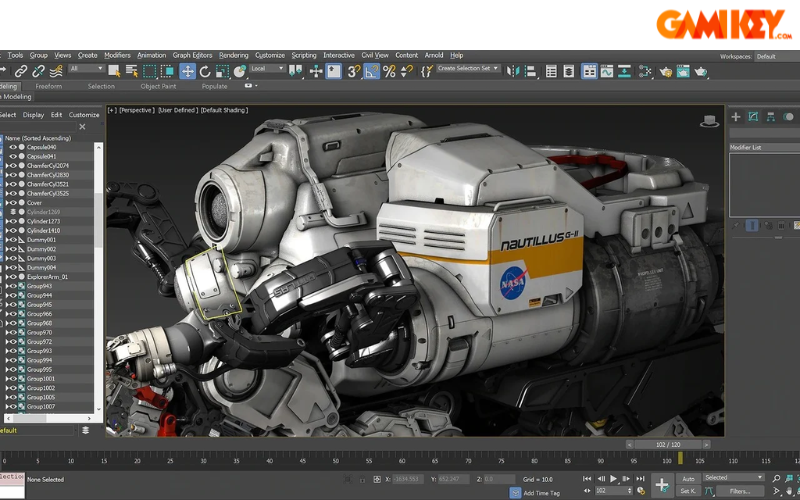Toggle the Spinner Snap button
This screenshot has width=800, height=500.
(x=407, y=71)
